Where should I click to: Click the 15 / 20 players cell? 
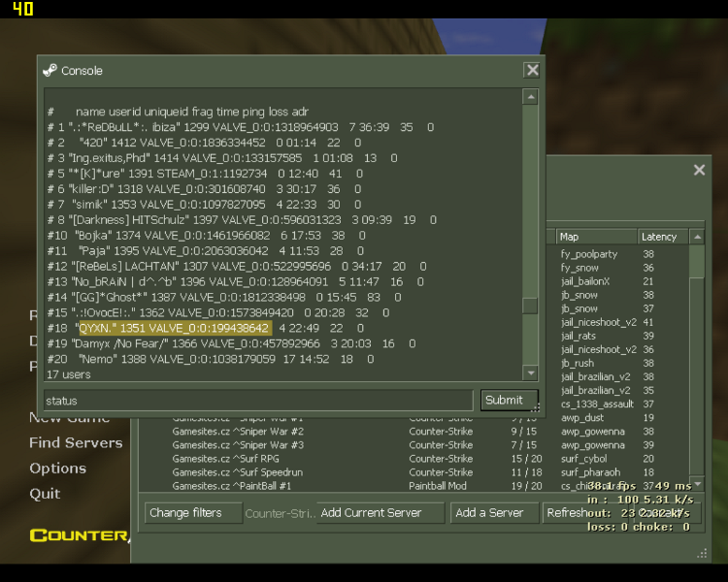point(526,459)
